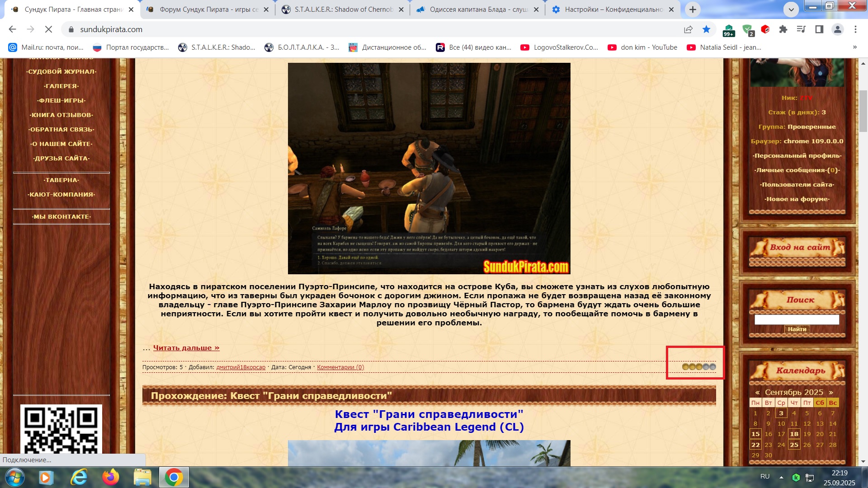Open the Chrome profile avatar
The height and width of the screenshot is (488, 868).
coord(837,29)
